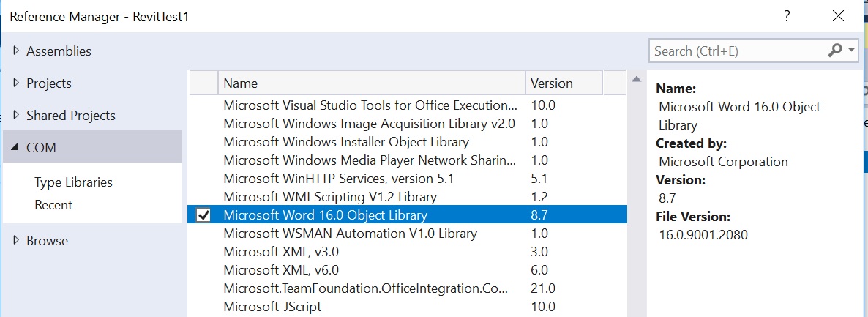Click in the Search (Ctrl+E) field
This screenshot has height=317, width=868.
(x=736, y=51)
